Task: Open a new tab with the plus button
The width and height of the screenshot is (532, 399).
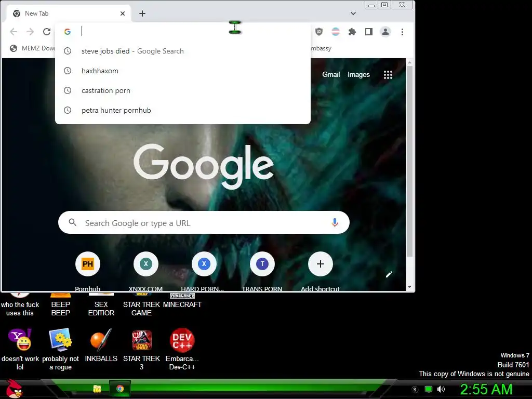Action: coord(142,14)
